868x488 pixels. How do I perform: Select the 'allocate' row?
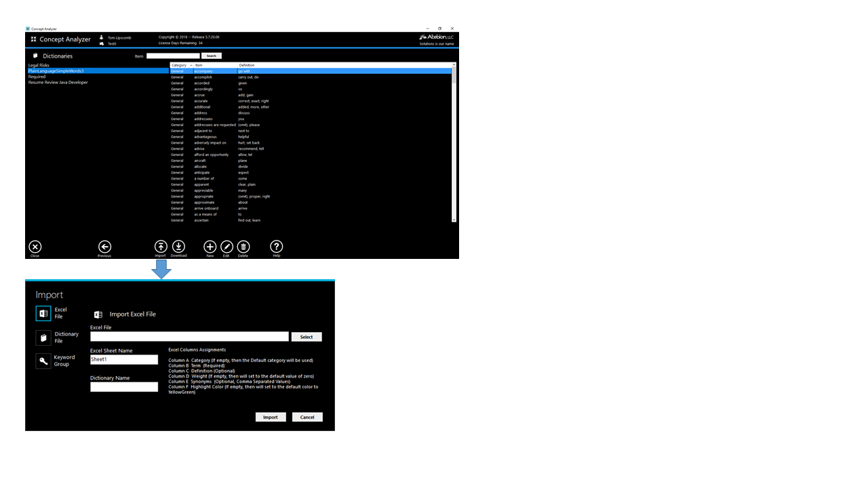pos(311,167)
